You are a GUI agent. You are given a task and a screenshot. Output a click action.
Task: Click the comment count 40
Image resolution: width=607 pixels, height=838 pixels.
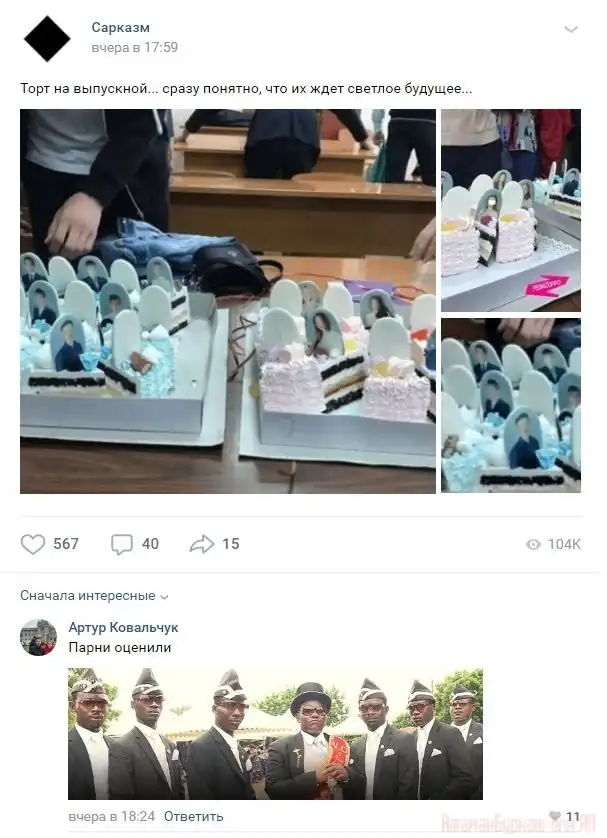pyautogui.click(x=150, y=544)
